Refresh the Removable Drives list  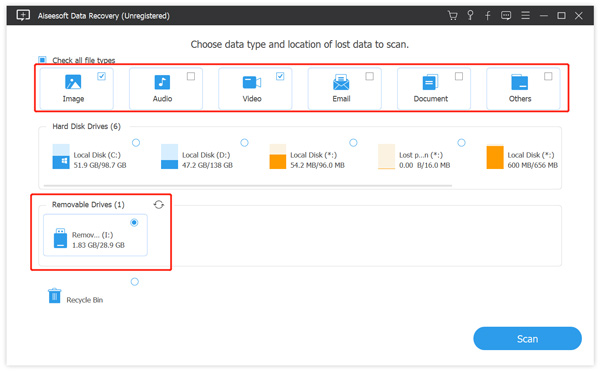pos(159,205)
